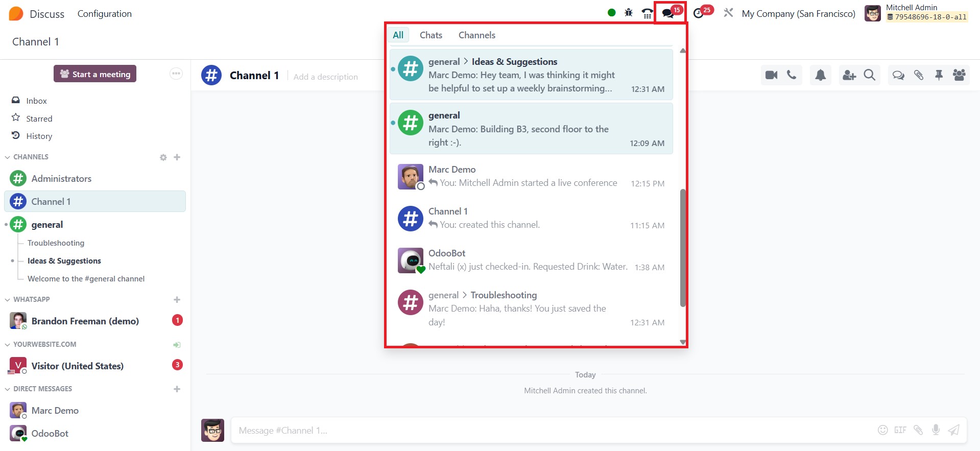This screenshot has height=451, width=980.
Task: Click the Start a meeting button
Action: (95, 74)
